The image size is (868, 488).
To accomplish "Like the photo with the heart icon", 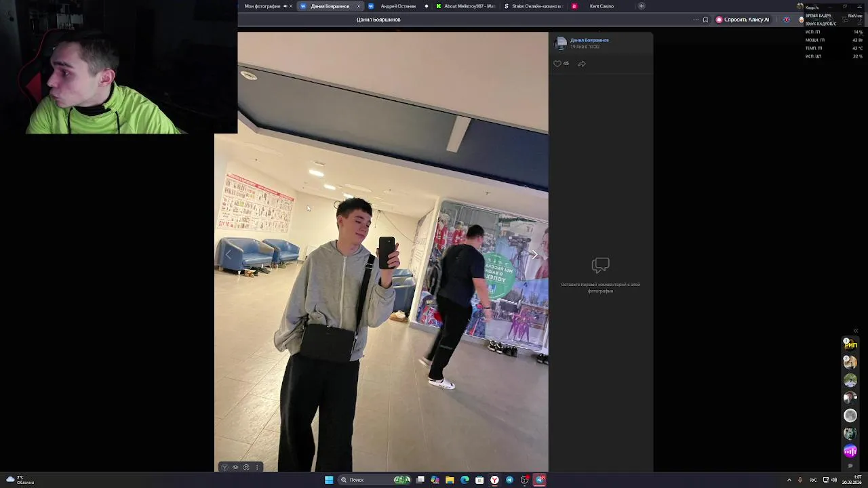I will point(557,64).
